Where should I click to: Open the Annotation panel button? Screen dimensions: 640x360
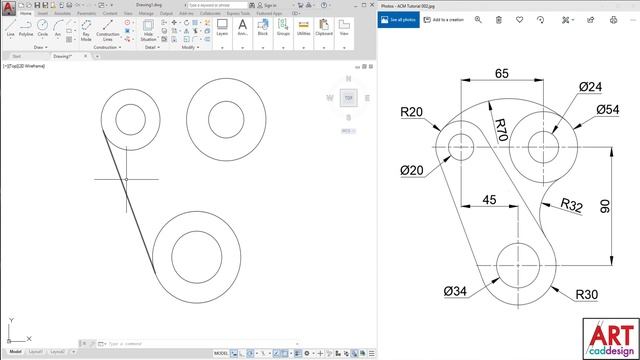click(x=242, y=27)
